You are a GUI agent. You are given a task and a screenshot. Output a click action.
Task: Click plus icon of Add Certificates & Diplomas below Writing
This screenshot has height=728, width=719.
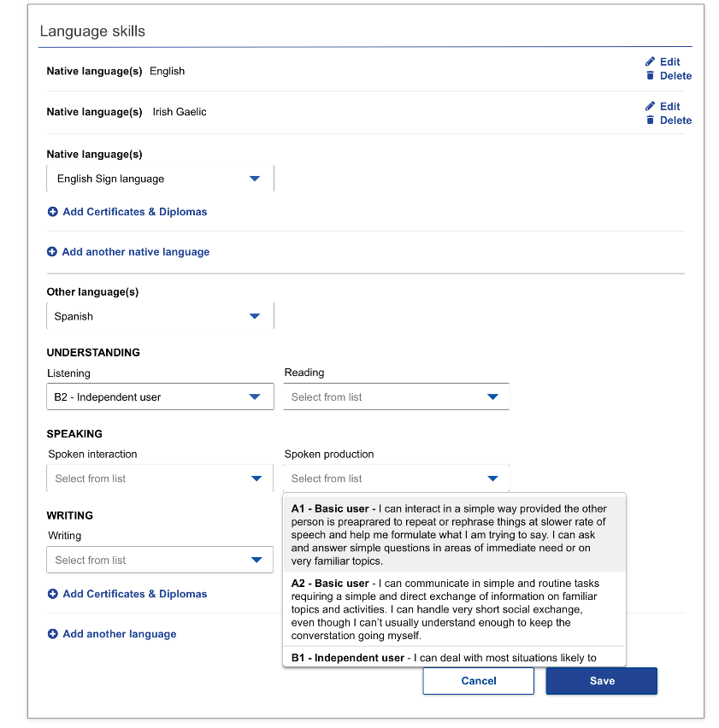[x=52, y=594]
